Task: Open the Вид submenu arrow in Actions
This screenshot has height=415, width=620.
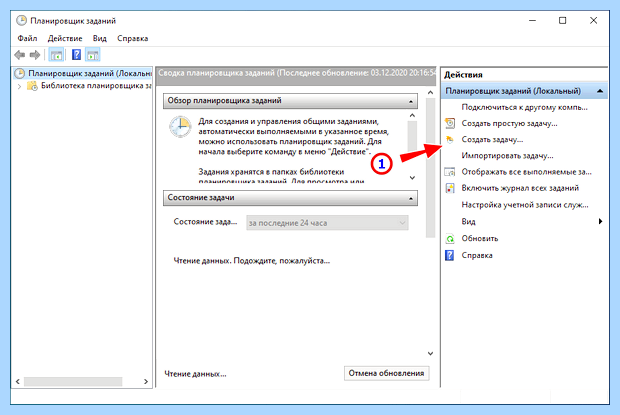Action: pos(600,221)
